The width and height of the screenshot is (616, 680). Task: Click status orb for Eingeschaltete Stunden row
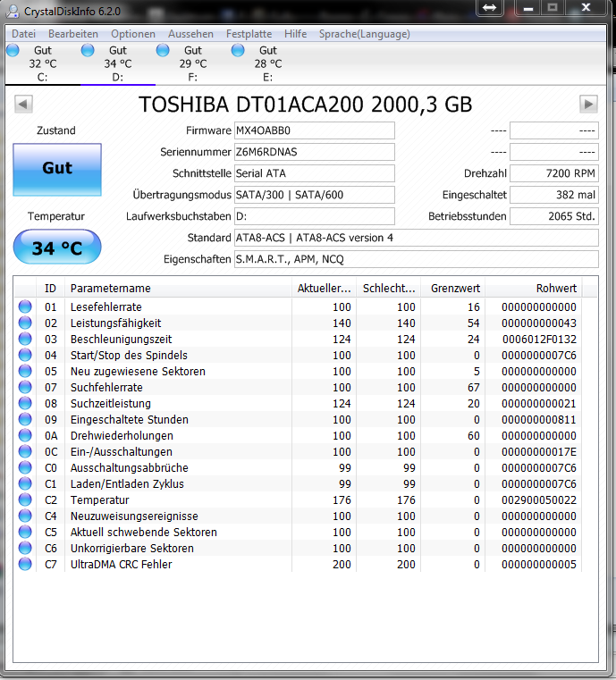25,419
